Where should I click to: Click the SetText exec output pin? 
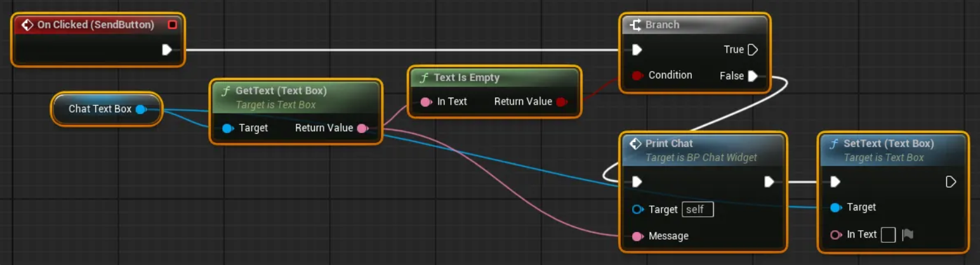tap(951, 182)
